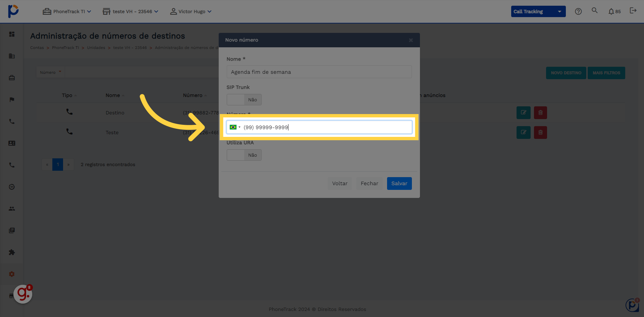The image size is (644, 317).
Task: Open the library sidebar icon
Action: click(12, 230)
